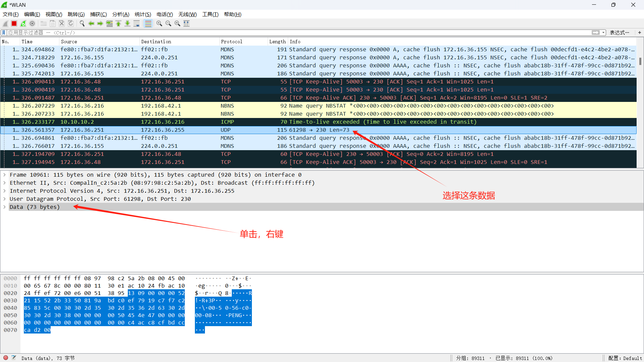Open the 统计(S) menu
This screenshot has width=644, height=362.
click(143, 14)
